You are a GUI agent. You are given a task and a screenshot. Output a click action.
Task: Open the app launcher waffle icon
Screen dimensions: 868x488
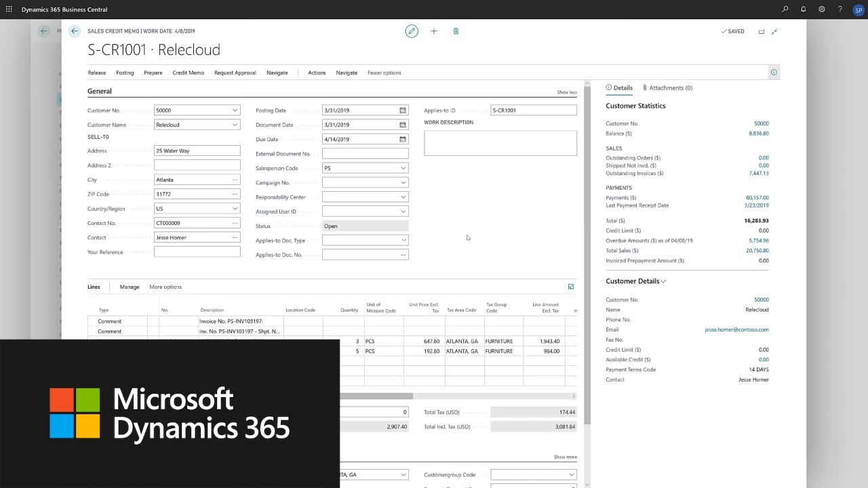click(x=9, y=9)
